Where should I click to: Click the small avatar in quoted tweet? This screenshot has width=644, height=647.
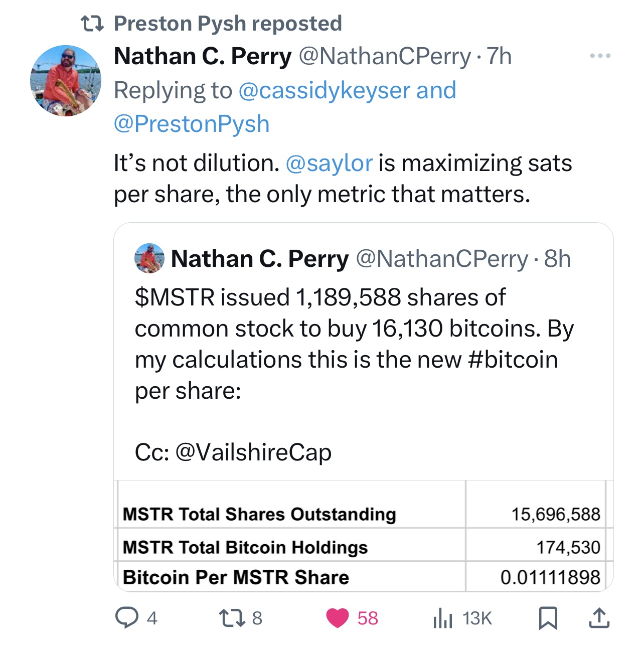(x=149, y=258)
